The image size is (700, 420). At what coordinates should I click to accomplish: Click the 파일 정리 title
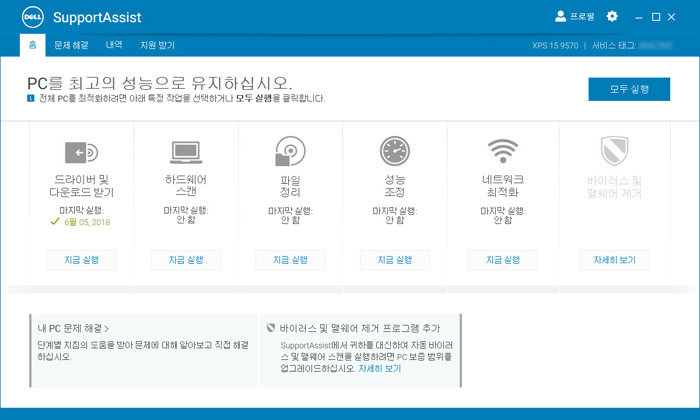[290, 187]
